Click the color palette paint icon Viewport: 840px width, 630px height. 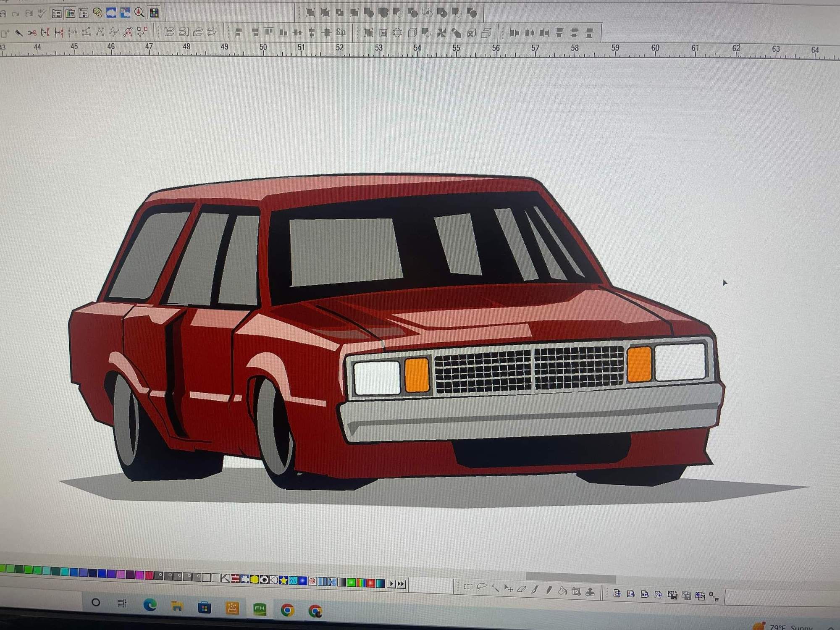(x=97, y=13)
